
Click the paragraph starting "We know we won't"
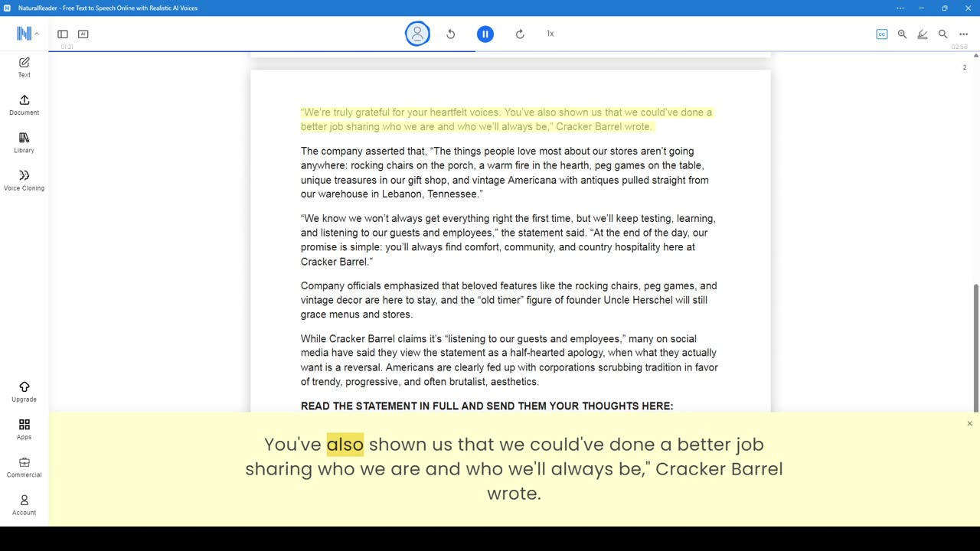(x=508, y=240)
